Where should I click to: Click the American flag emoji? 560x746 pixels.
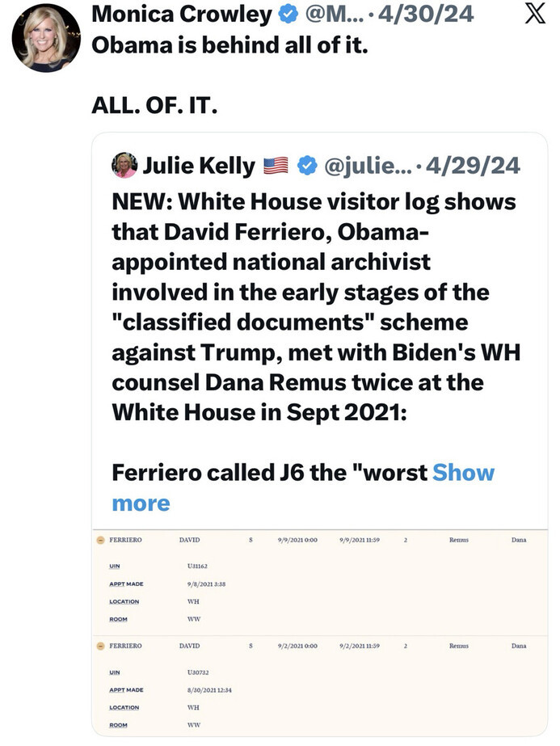coord(276,166)
